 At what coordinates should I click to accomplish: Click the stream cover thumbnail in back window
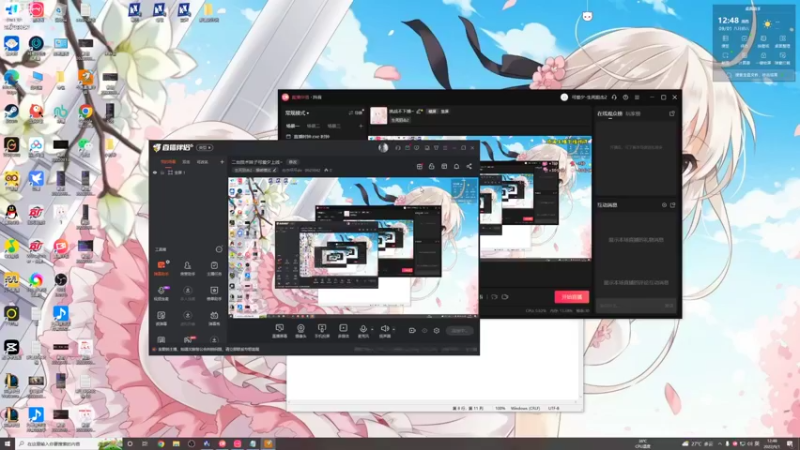(x=379, y=115)
